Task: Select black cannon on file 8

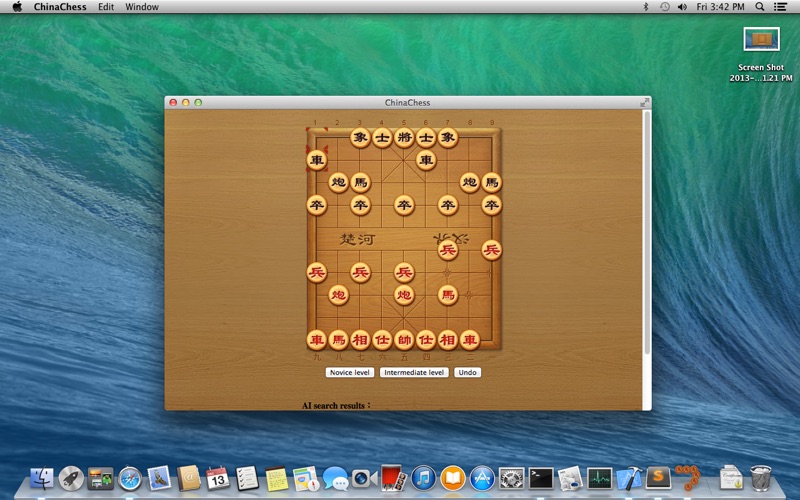Action: [x=469, y=183]
